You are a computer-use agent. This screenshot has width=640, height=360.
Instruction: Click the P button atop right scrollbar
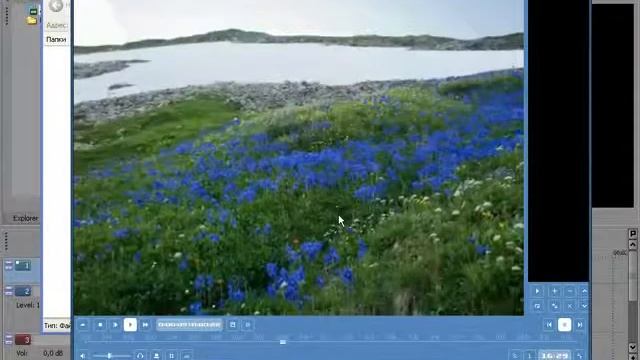click(633, 234)
